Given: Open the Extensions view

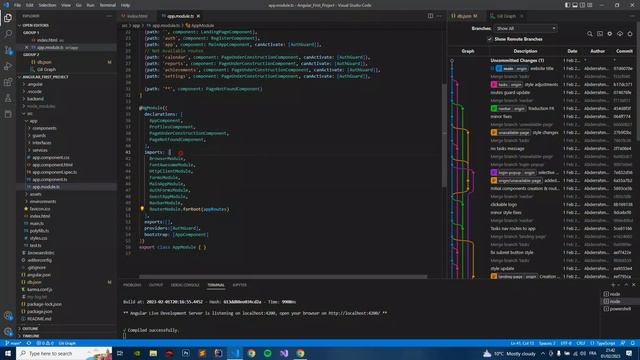Looking at the screenshot, I should (x=8, y=82).
